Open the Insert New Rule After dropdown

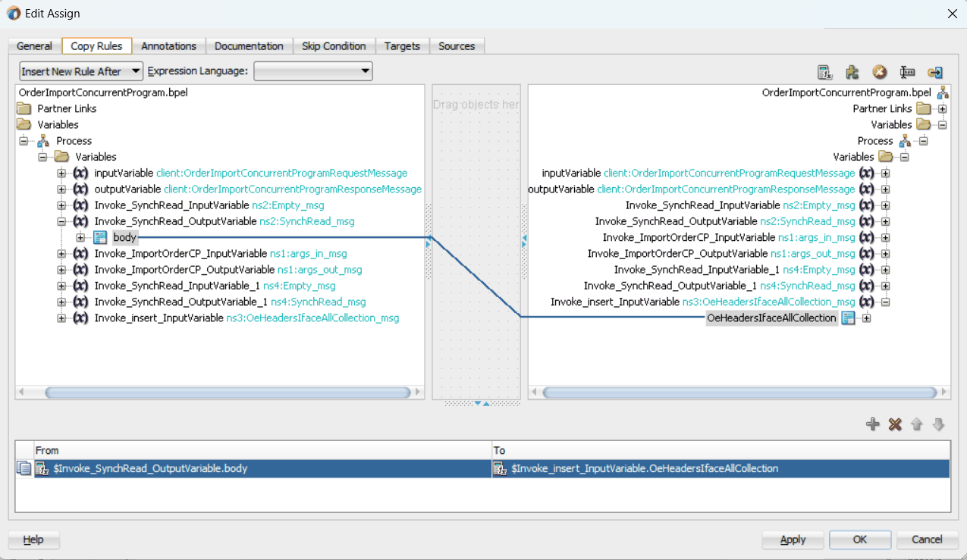coord(81,71)
